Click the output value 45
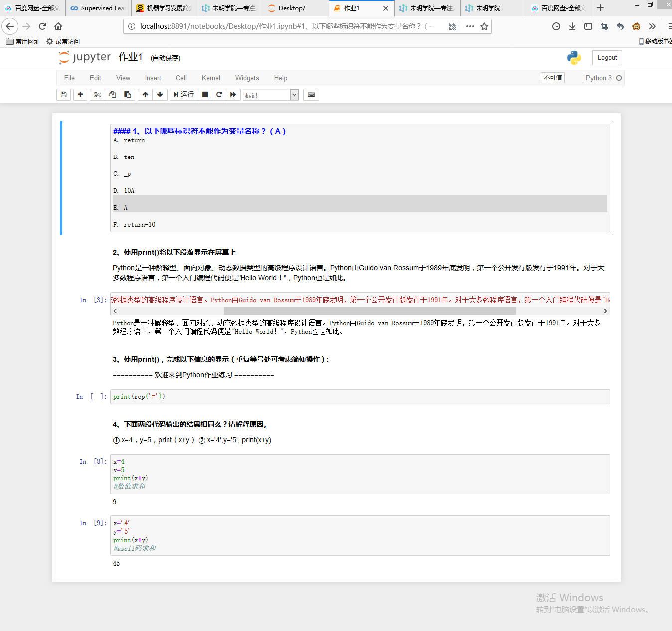672x631 pixels. 116,563
